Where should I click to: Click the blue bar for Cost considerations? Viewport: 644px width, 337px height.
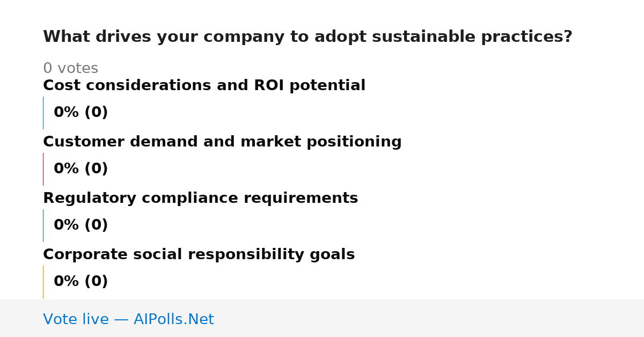coord(43,113)
